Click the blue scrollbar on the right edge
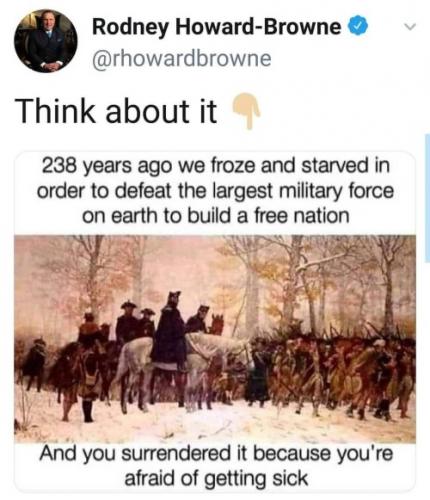This screenshot has height=500, width=430. 427,198
